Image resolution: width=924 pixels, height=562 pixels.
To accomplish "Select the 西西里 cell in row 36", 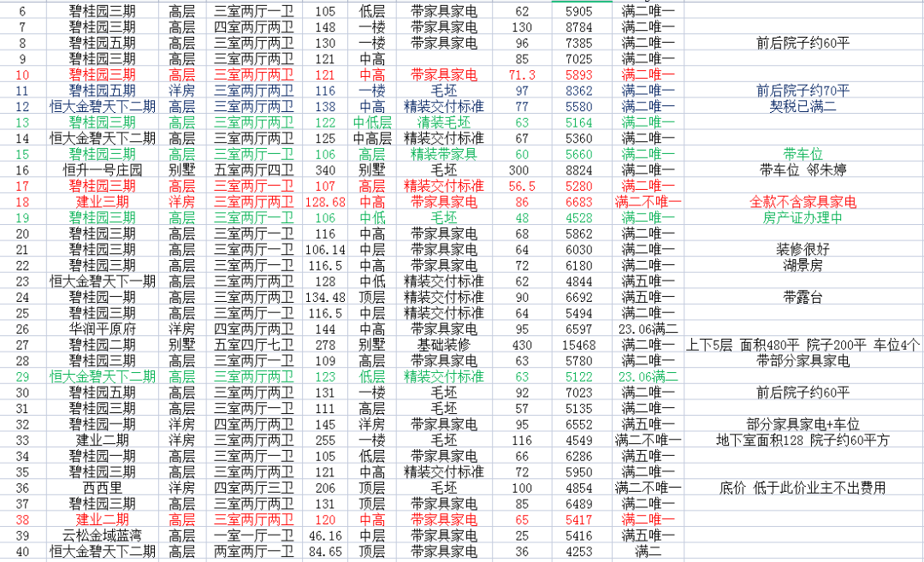I will click(103, 488).
